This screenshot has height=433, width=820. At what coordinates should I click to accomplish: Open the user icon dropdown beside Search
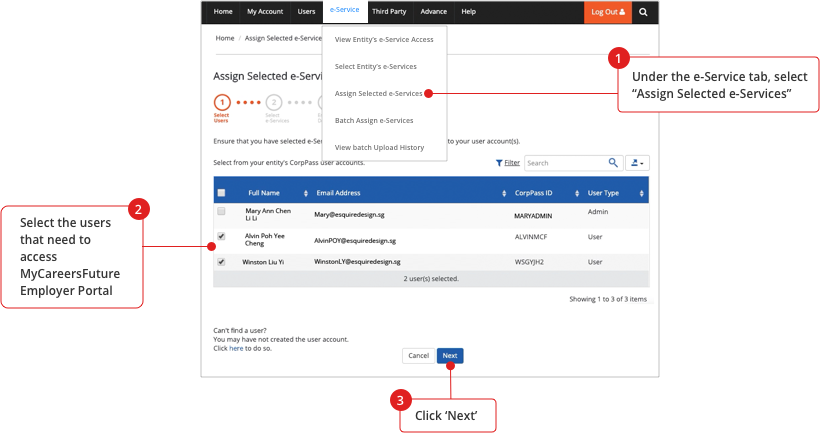tap(636, 162)
